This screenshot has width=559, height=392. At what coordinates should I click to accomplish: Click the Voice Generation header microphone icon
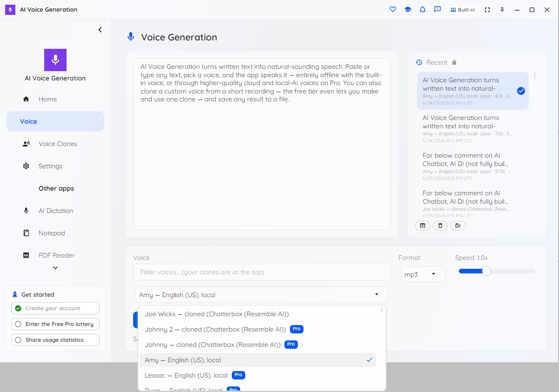[131, 37]
